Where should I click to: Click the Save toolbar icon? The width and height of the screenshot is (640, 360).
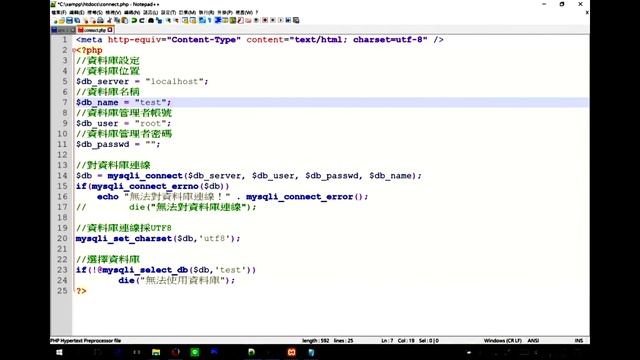click(69, 20)
